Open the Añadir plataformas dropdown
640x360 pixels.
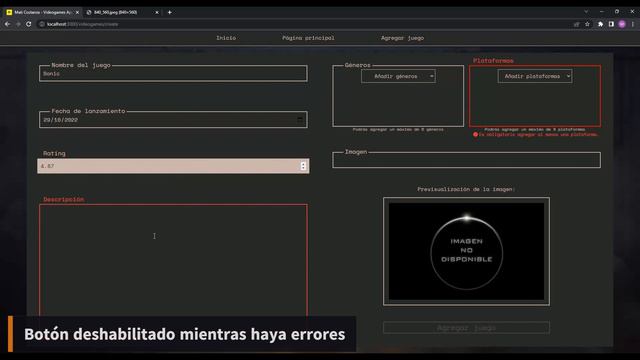[x=535, y=76]
